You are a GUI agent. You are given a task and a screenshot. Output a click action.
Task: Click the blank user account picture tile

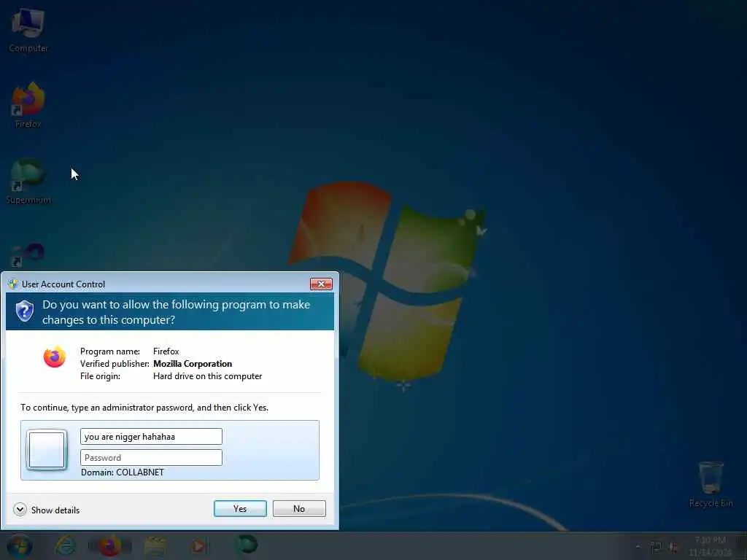[46, 449]
